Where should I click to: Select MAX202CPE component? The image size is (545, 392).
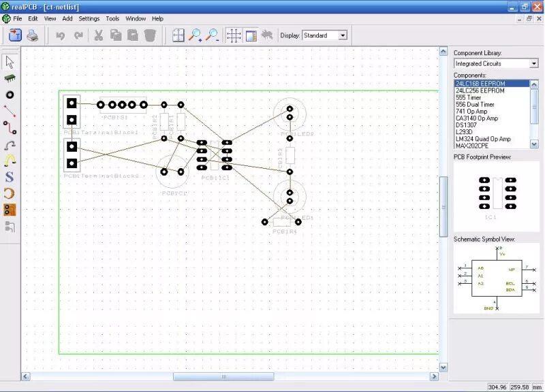click(491, 146)
